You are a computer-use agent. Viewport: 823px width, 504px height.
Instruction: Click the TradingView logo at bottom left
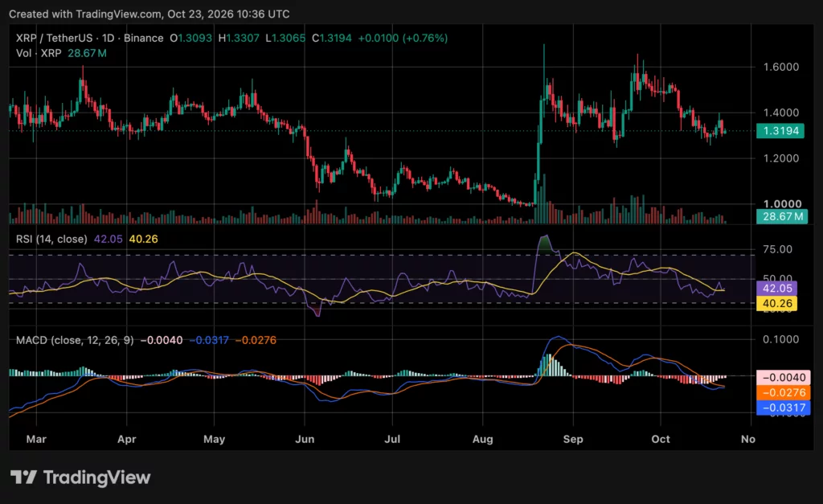click(x=80, y=477)
